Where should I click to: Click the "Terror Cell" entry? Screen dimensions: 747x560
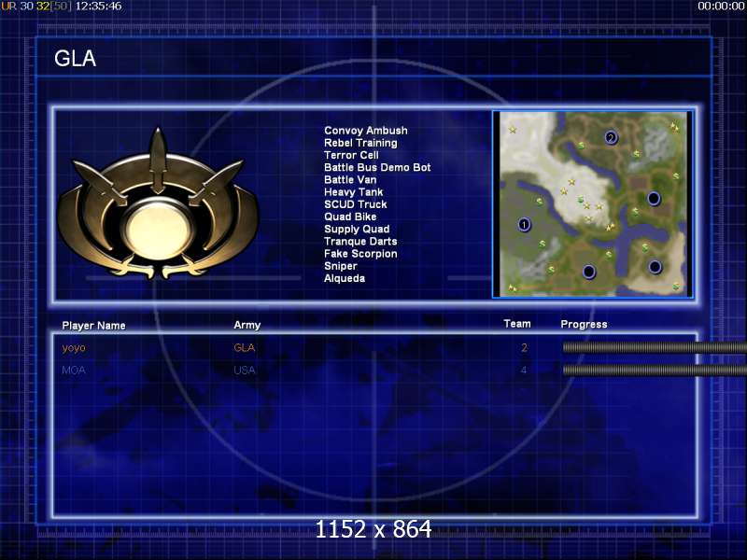click(x=351, y=155)
